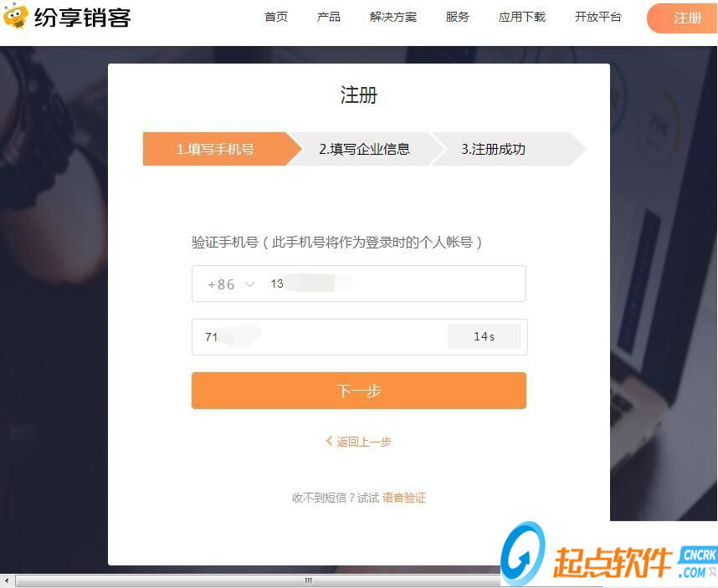Select 解决方案 in the navigation bar

point(393,18)
